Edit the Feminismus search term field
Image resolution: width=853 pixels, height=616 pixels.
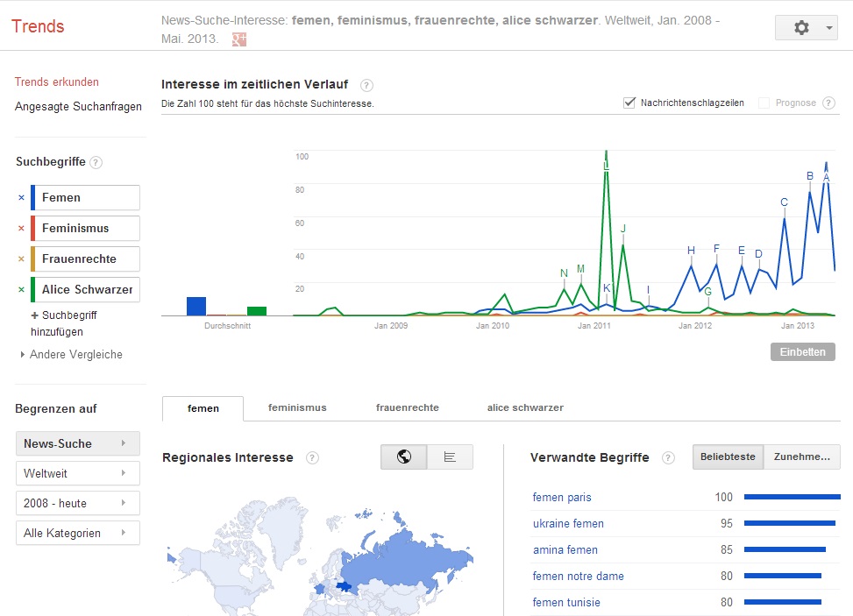pos(88,229)
